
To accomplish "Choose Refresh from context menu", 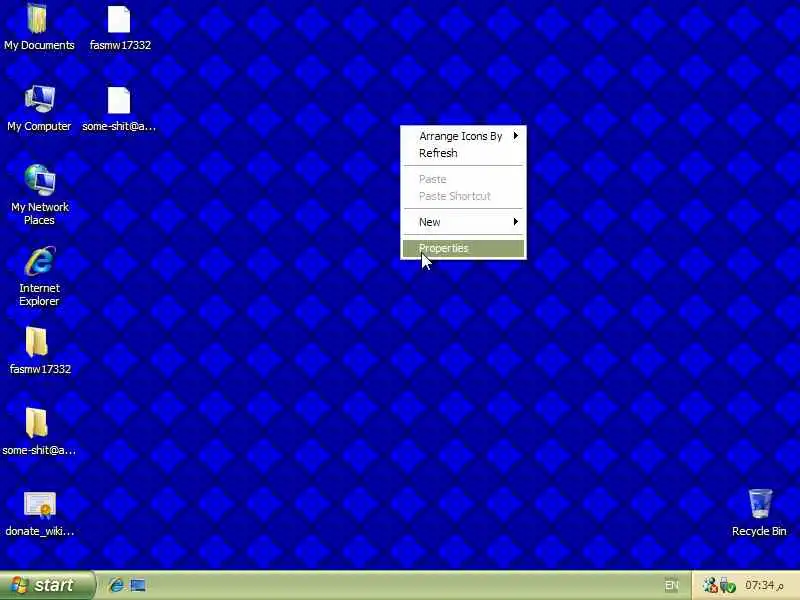I will click(463, 153).
